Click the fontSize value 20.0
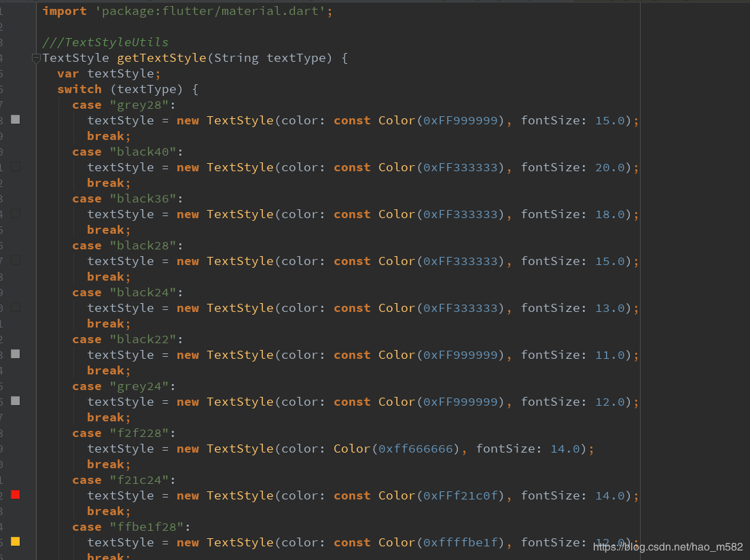The height and width of the screenshot is (560, 750). [x=610, y=167]
